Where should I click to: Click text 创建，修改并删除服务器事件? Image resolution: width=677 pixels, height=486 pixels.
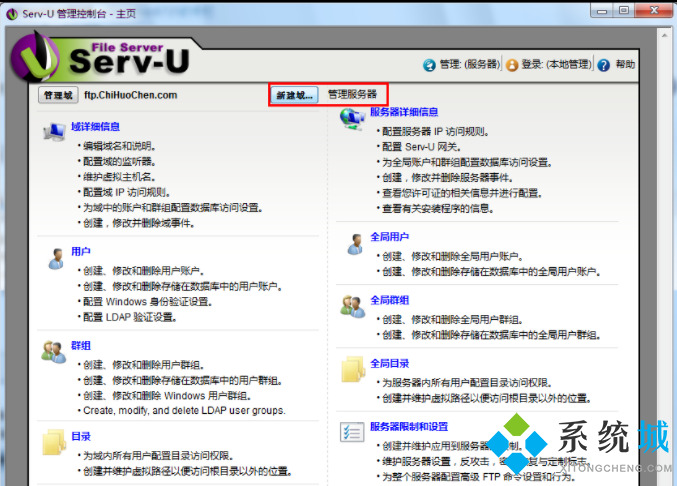pos(447,178)
